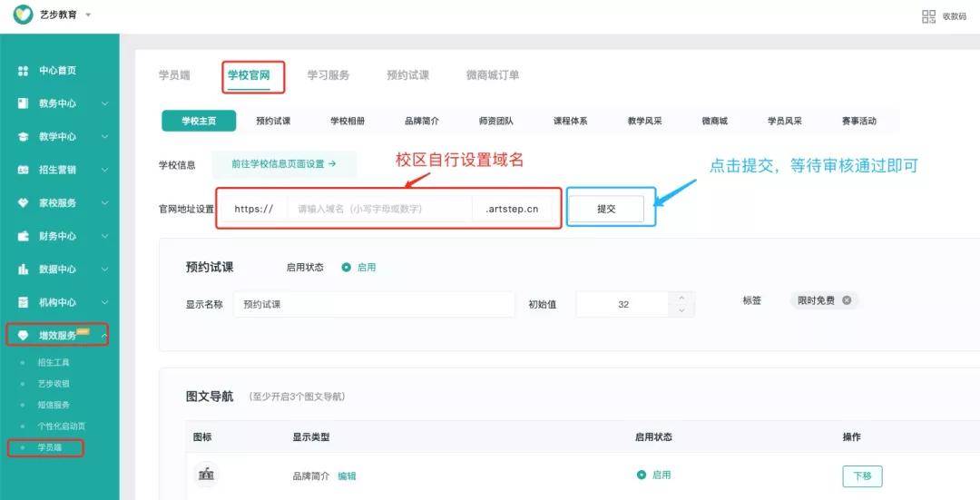Click the 提交 button
This screenshot has height=500, width=980.
(x=606, y=209)
